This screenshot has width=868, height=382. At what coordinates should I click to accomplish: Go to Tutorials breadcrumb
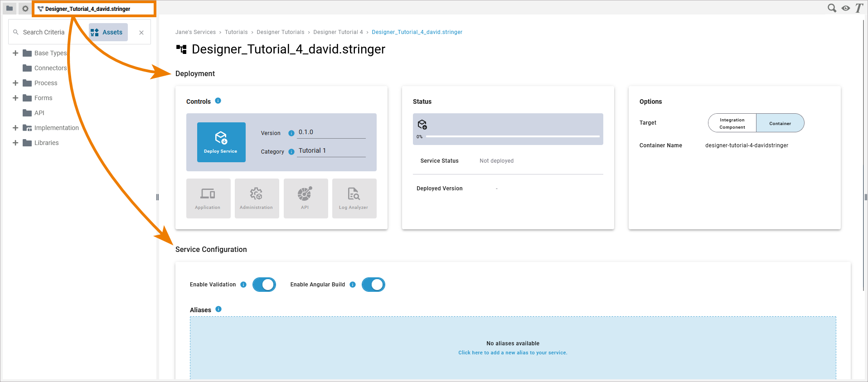(x=236, y=32)
